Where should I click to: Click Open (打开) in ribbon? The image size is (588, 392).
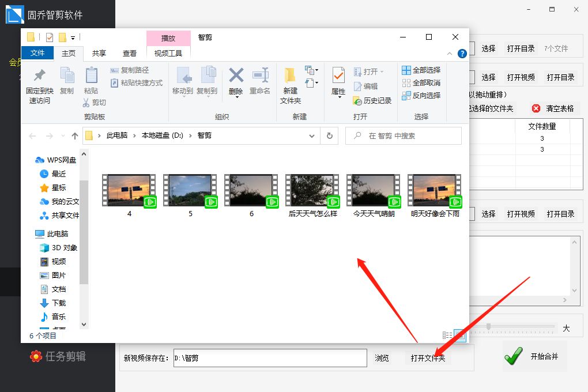pyautogui.click(x=368, y=71)
